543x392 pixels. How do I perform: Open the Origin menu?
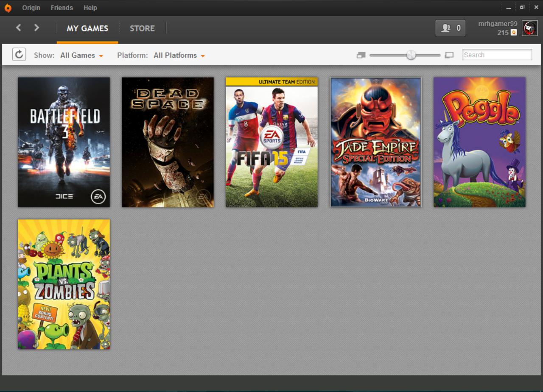pyautogui.click(x=31, y=8)
